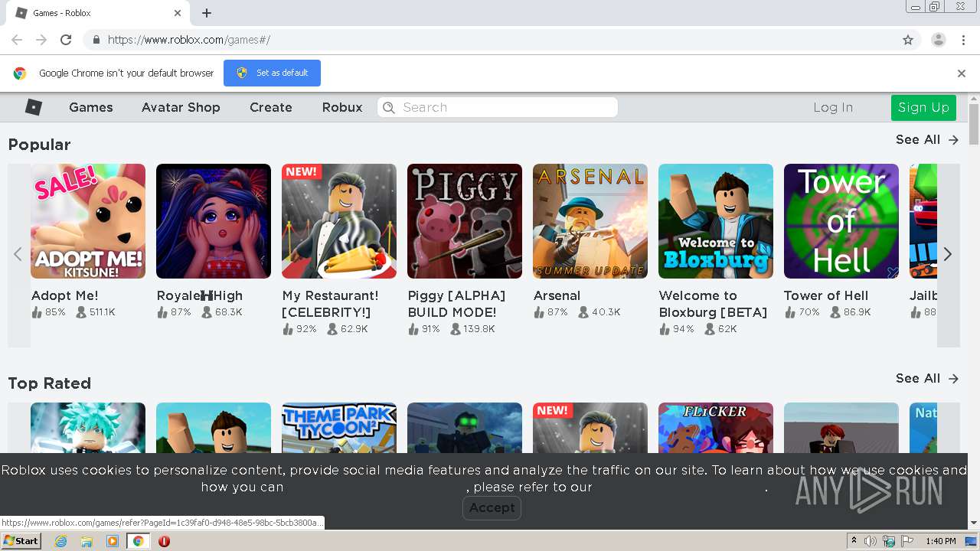Open the Chrome profile avatar icon

pos(938,40)
